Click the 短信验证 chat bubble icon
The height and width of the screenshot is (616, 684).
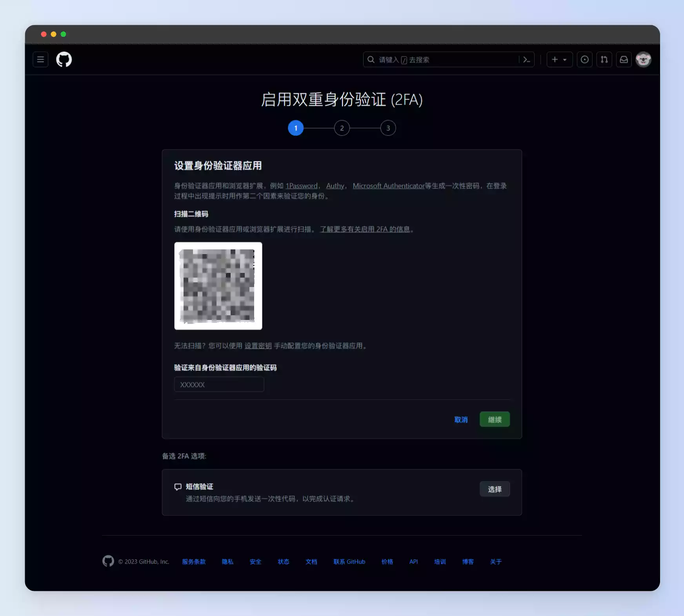click(178, 487)
